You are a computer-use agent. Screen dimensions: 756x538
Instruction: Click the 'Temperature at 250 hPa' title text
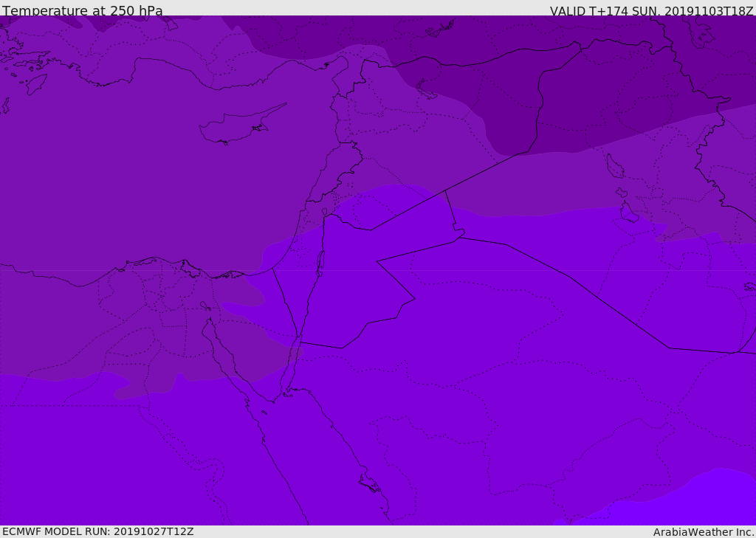pos(83,10)
